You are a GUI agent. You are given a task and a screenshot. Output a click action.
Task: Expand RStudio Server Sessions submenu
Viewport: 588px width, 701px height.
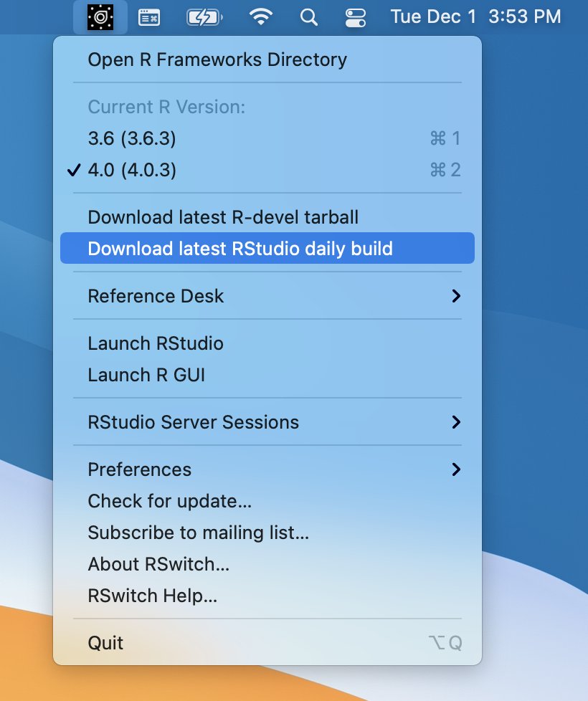pyautogui.click(x=267, y=422)
